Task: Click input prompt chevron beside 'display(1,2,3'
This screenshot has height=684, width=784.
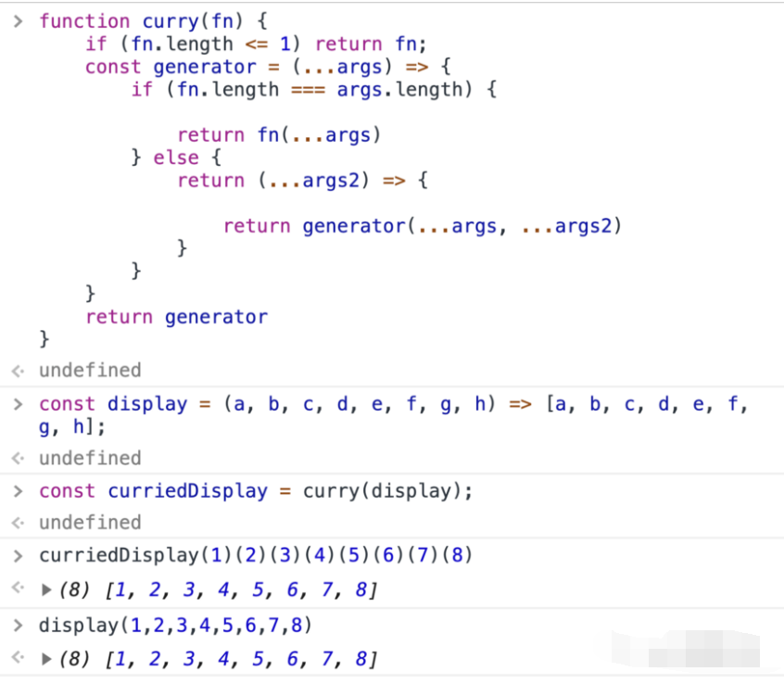Action: 18,626
